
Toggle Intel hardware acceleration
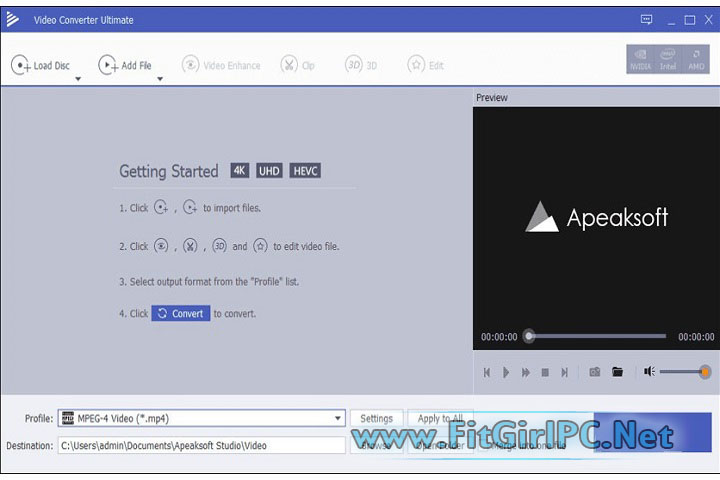coord(667,59)
